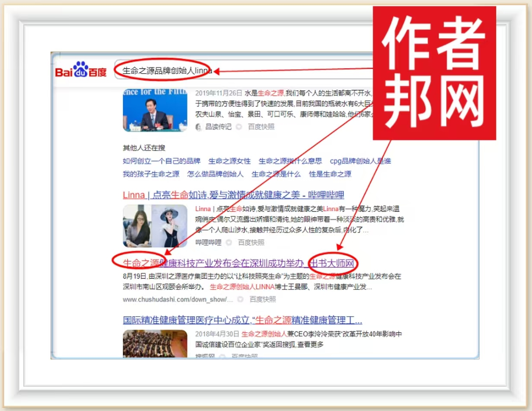Image resolution: width=532 pixels, height=411 pixels.
Task: Select related search 性是生命之源
Action: coord(330,174)
